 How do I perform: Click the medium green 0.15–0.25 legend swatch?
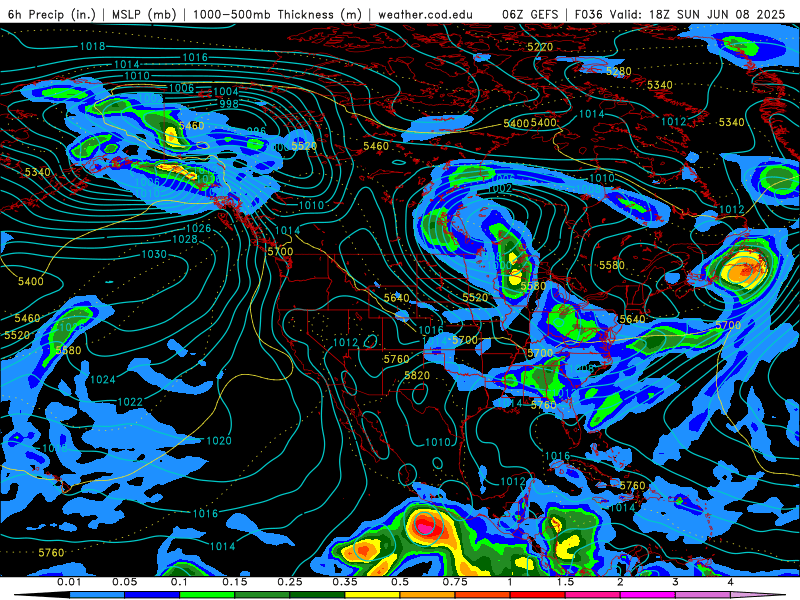pos(262,595)
